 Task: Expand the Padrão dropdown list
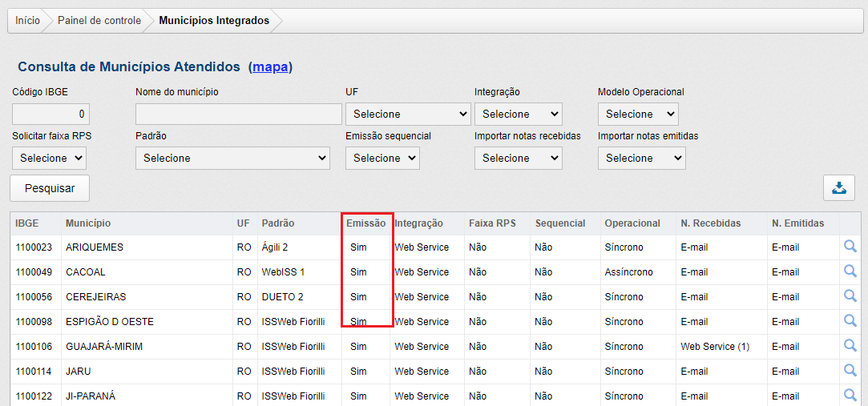point(232,158)
